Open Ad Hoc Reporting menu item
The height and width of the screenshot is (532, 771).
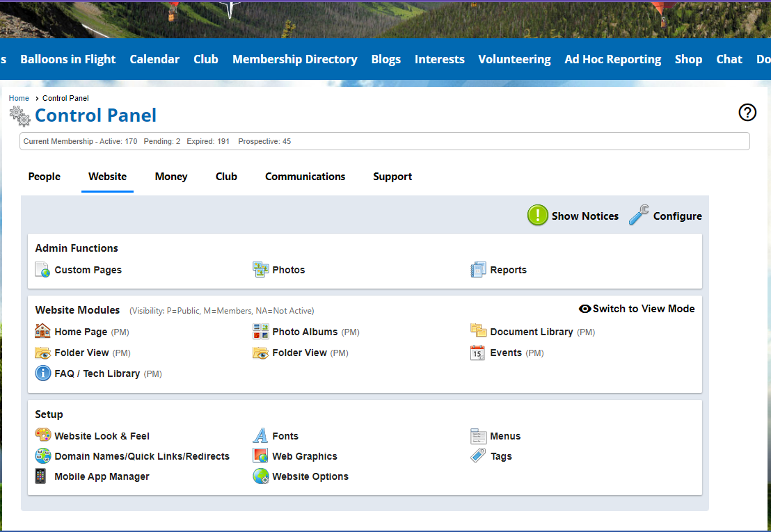coord(612,59)
